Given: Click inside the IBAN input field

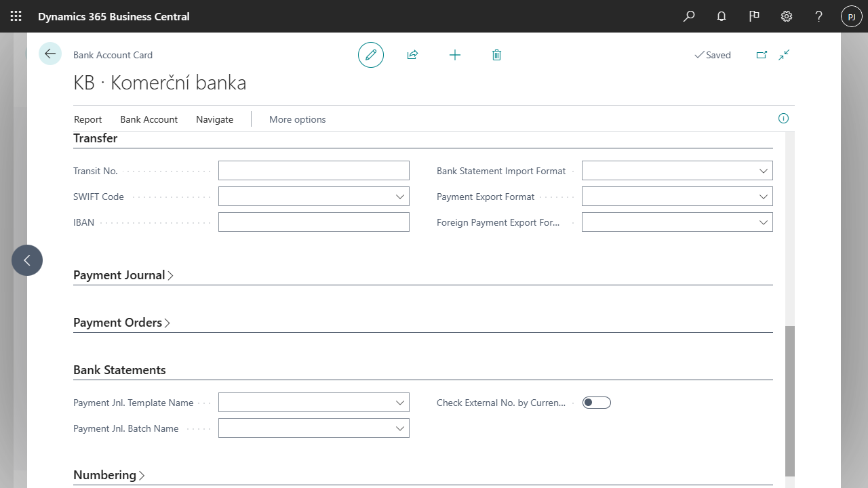Looking at the screenshot, I should [313, 222].
